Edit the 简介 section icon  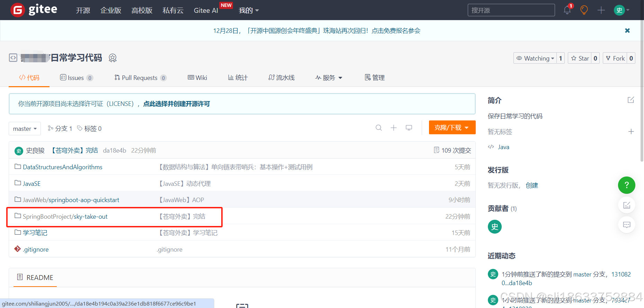(x=631, y=100)
